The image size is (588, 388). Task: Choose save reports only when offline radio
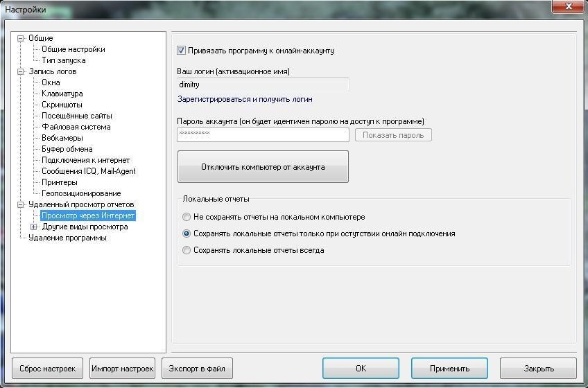pos(187,233)
